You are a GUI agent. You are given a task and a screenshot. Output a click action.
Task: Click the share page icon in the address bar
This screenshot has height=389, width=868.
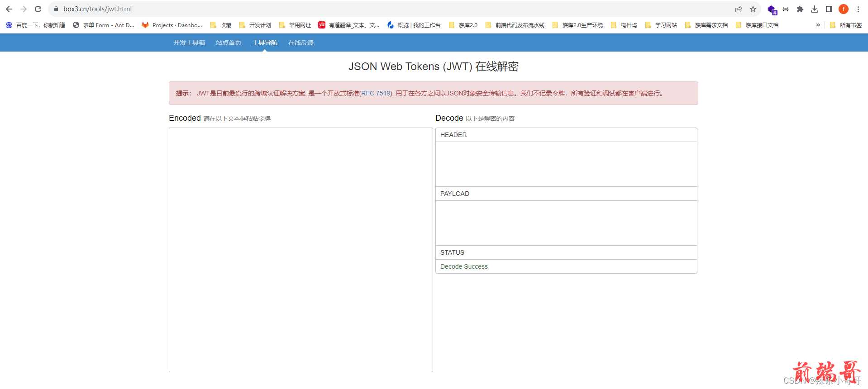tap(739, 9)
